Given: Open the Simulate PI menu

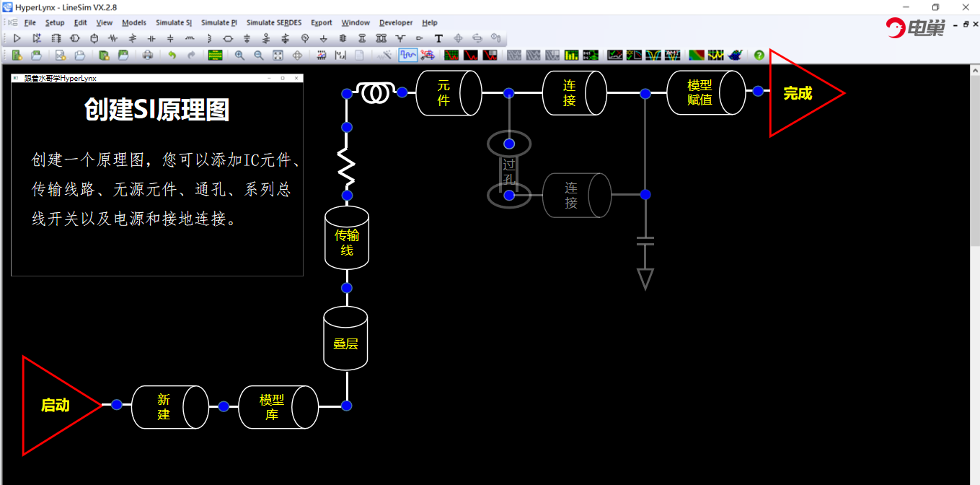Looking at the screenshot, I should (x=219, y=23).
